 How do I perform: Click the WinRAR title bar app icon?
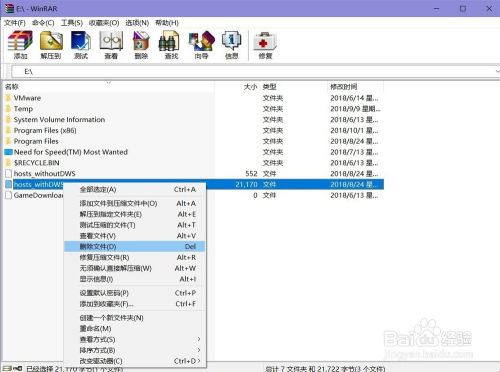point(10,8)
